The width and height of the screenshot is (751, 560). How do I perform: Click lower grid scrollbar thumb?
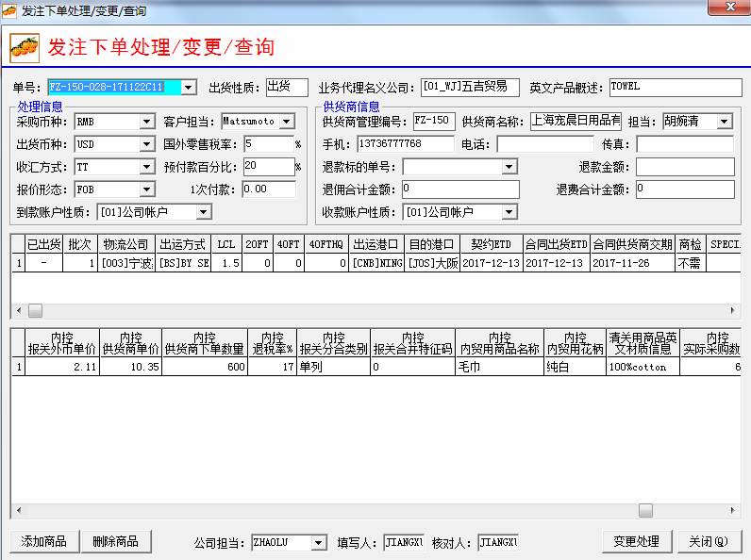[x=645, y=510]
